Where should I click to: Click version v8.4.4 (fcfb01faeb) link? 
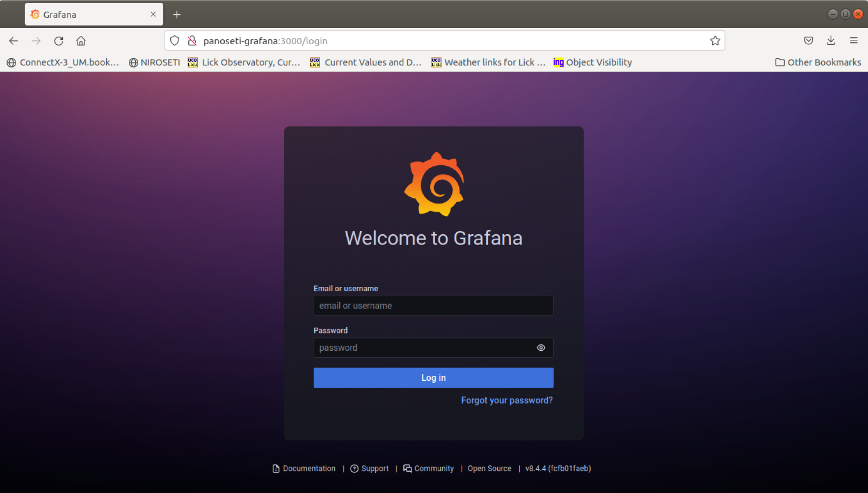(x=558, y=468)
